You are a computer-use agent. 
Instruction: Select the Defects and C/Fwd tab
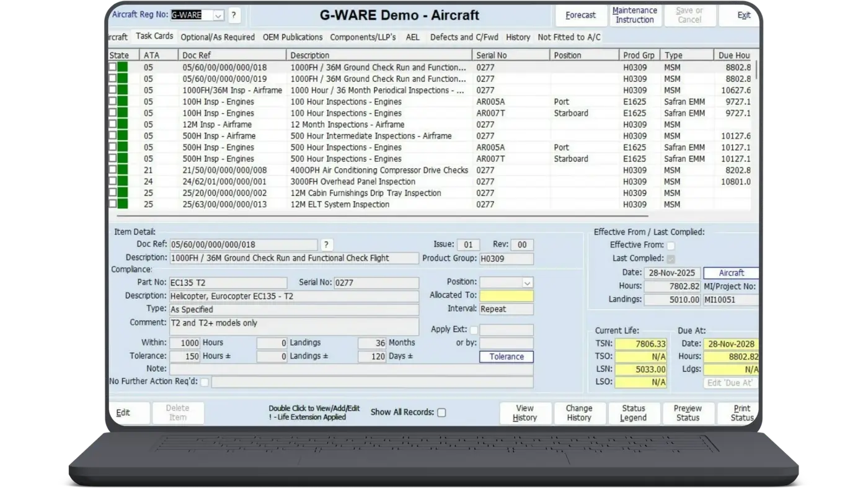tap(464, 37)
